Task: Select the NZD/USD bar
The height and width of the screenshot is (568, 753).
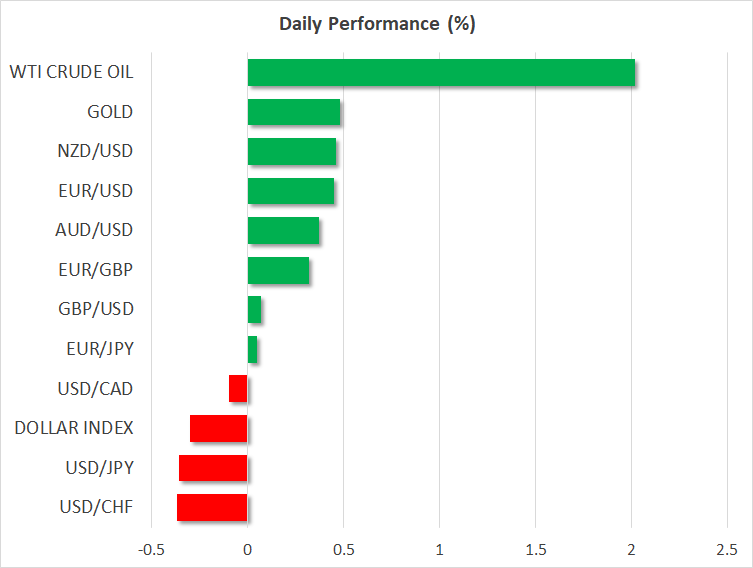Action: point(291,152)
